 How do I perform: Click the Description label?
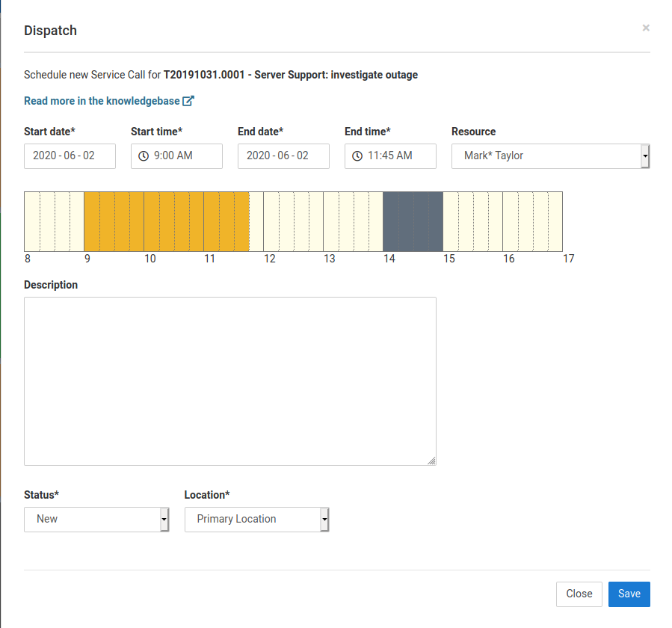pyautogui.click(x=51, y=285)
